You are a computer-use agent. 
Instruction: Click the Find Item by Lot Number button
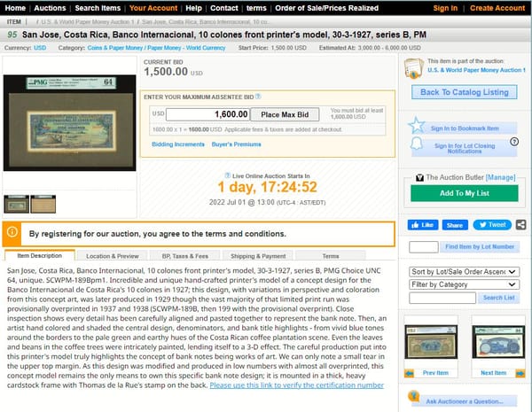[480, 247]
